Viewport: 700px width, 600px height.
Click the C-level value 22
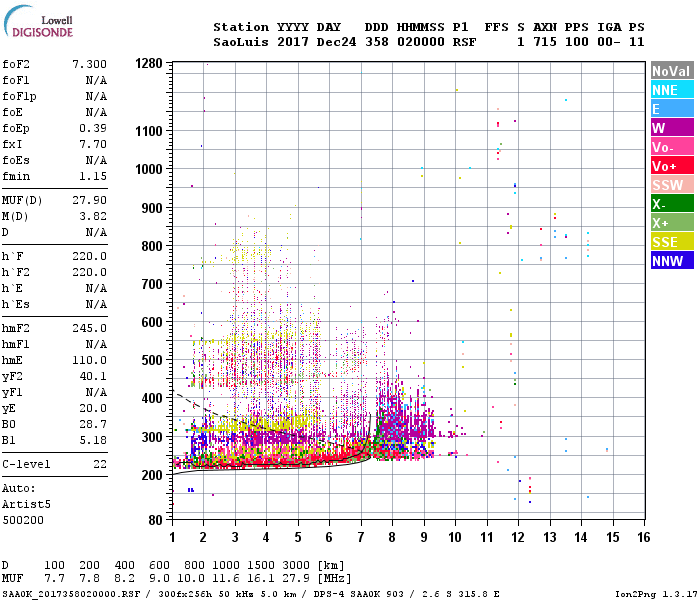[100, 464]
